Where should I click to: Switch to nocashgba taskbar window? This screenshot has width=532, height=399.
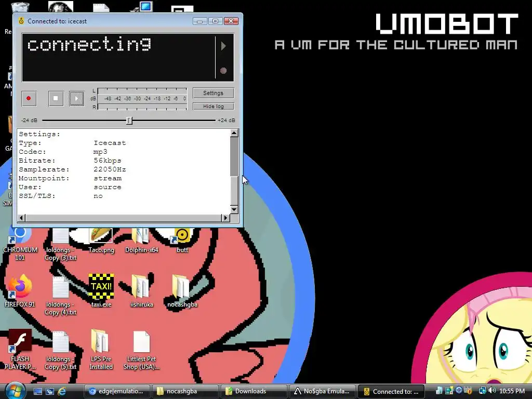pos(185,391)
